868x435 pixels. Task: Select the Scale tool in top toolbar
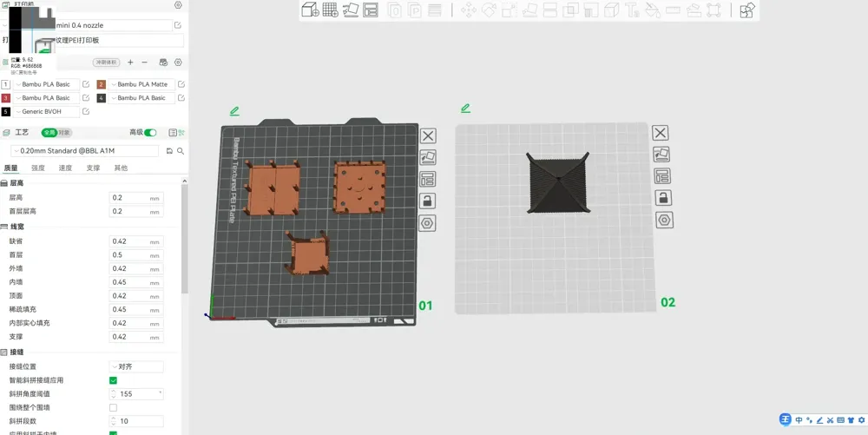click(510, 10)
